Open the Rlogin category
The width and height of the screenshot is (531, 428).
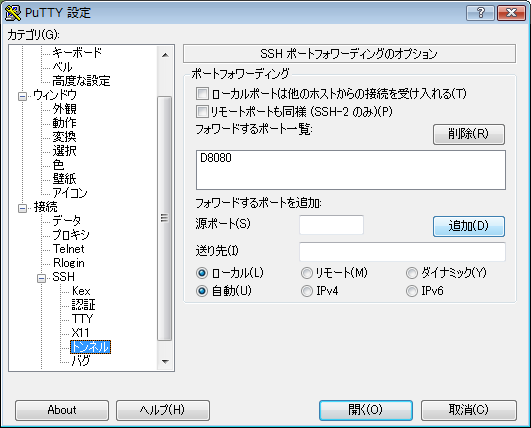(69, 263)
